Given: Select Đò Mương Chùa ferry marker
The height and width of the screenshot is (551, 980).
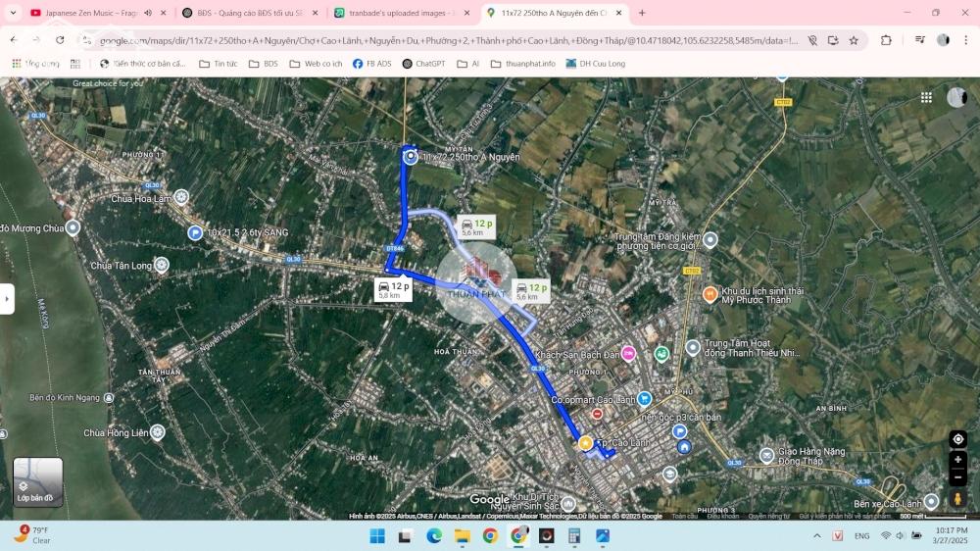Looking at the screenshot, I should (x=73, y=228).
